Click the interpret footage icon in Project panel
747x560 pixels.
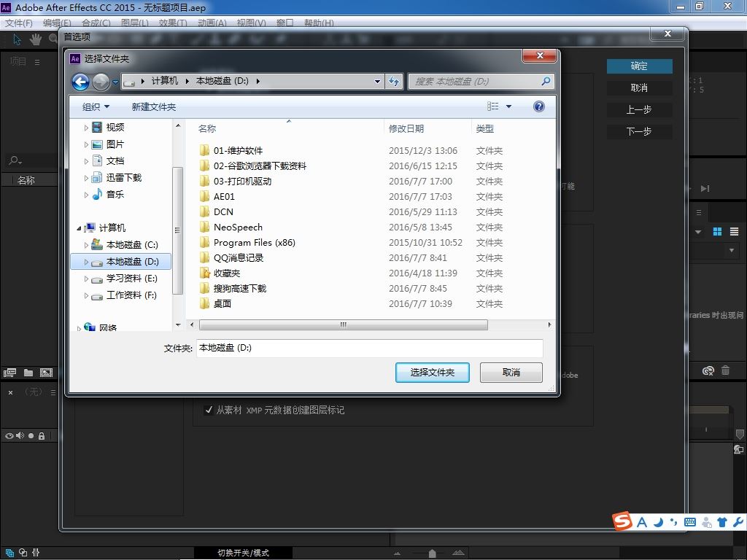[9, 373]
